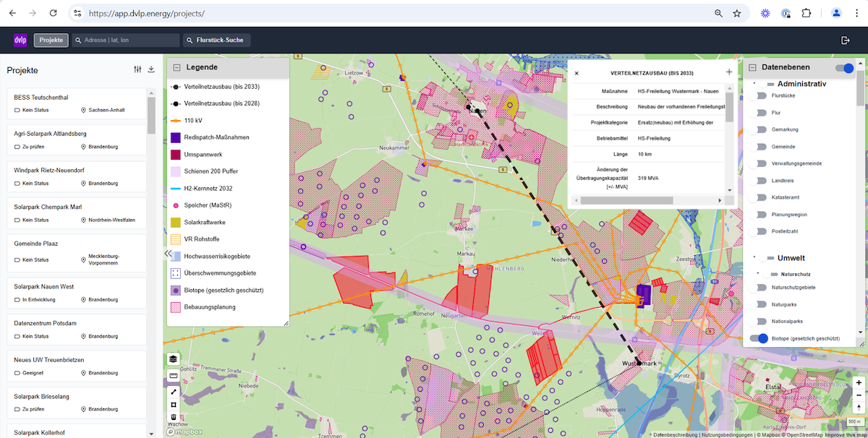Turn off Biotope (gesetzlich geschützt) toggle
Viewport: 868px width, 438px height.
tap(759, 338)
